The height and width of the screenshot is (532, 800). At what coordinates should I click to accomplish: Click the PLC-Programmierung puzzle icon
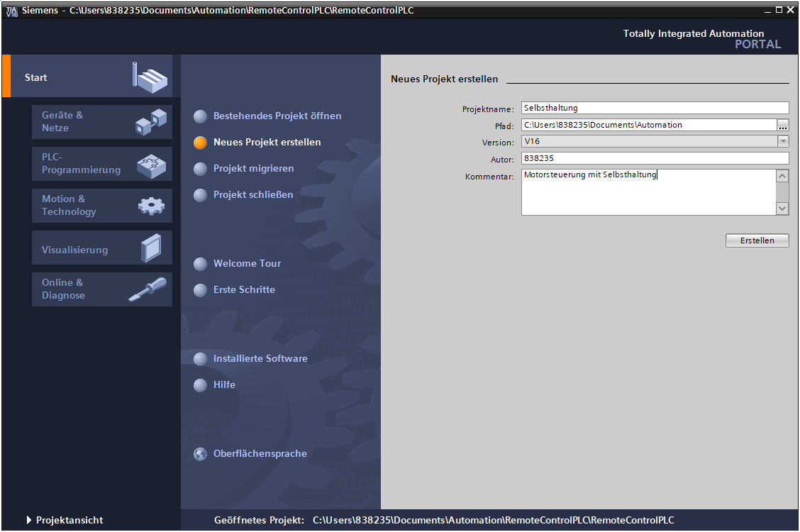pyautogui.click(x=152, y=166)
